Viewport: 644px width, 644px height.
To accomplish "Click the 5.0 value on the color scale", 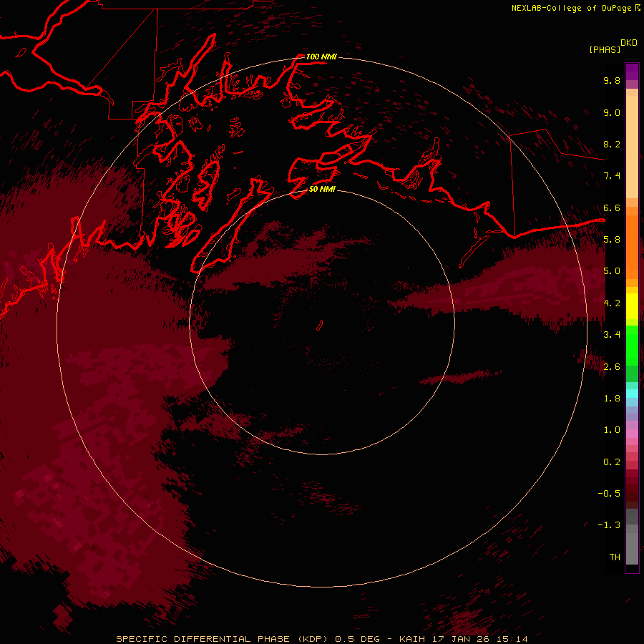I will pos(612,271).
